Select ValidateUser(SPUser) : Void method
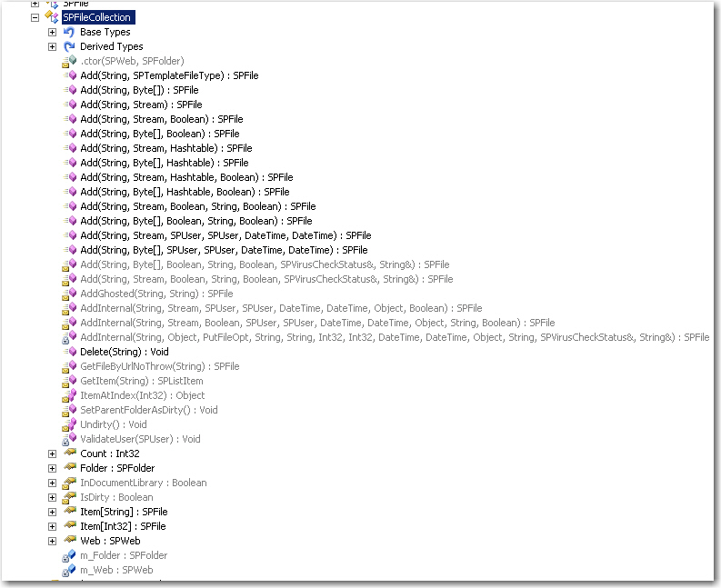 (x=140, y=439)
